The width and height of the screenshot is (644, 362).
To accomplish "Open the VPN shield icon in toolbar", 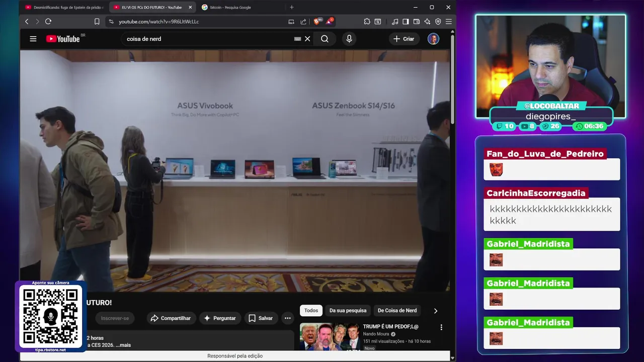I will [x=438, y=22].
